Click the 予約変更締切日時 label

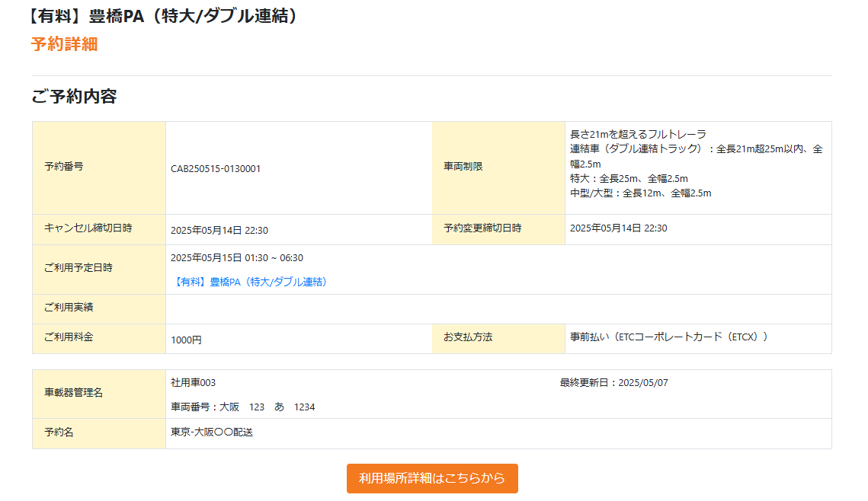click(x=483, y=228)
